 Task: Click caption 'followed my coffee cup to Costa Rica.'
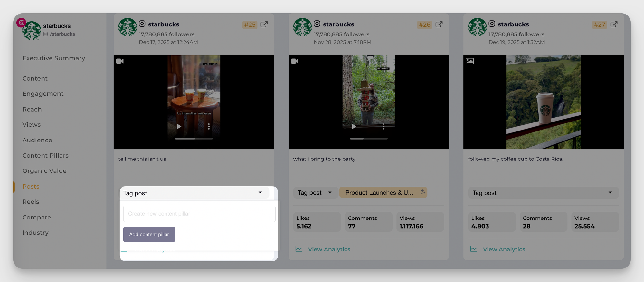[x=516, y=159]
